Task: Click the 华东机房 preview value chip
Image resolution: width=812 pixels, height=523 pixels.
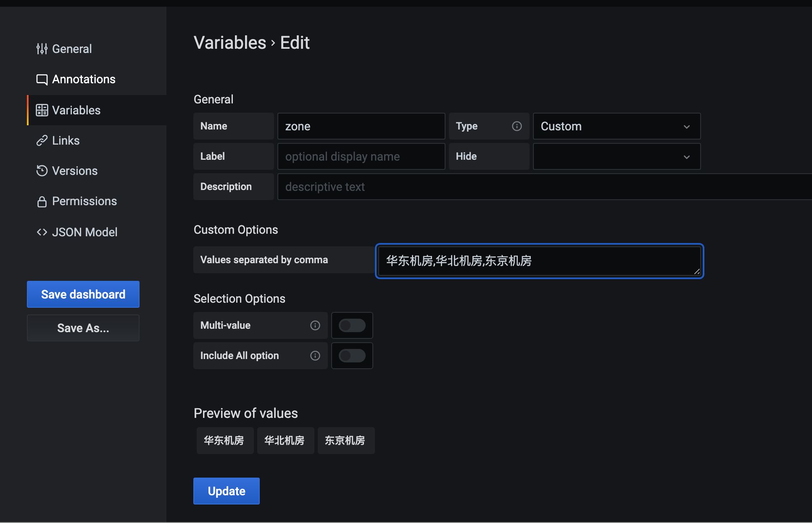Action: click(225, 441)
